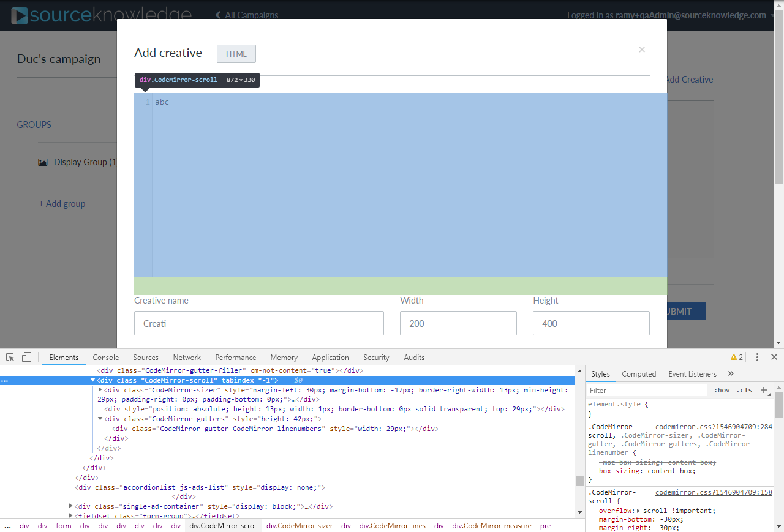Image resolution: width=784 pixels, height=532 pixels.
Task: Toggle the device toolbar icon
Action: point(25,356)
